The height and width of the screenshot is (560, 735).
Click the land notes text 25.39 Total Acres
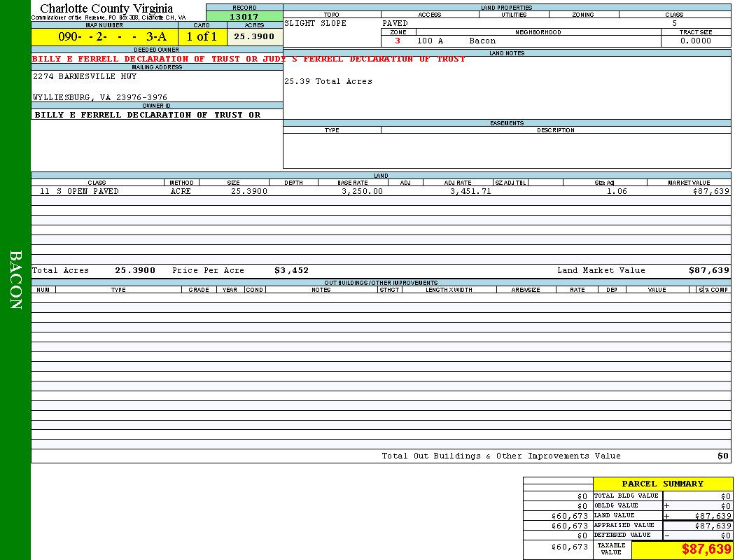coord(328,82)
